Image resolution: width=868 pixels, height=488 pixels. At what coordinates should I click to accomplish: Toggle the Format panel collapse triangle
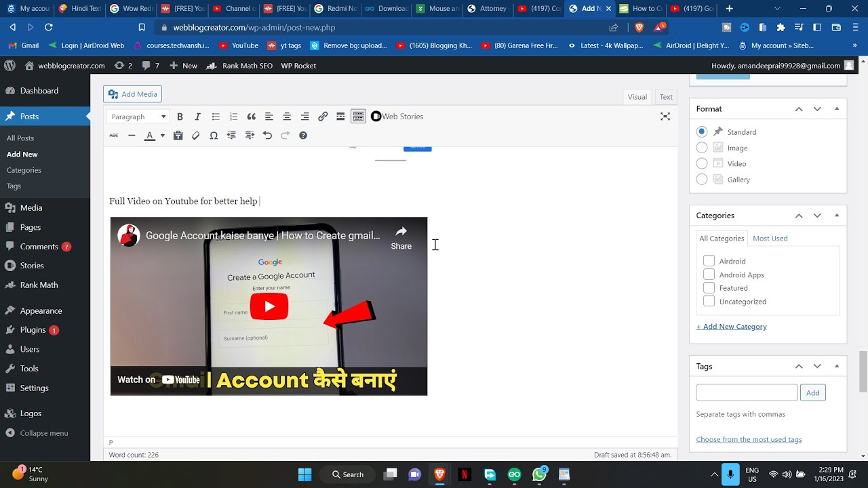837,108
